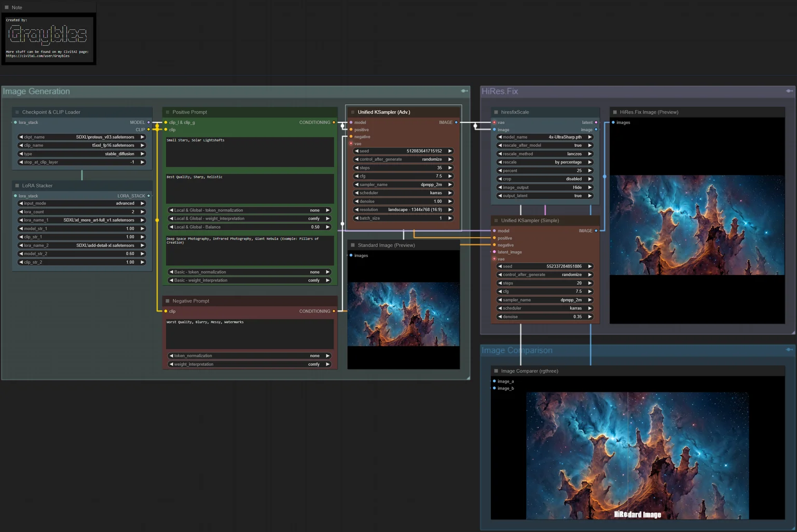
Task: Click the HiRes.Fix Image (Preview) nebula image
Action: [x=697, y=225]
